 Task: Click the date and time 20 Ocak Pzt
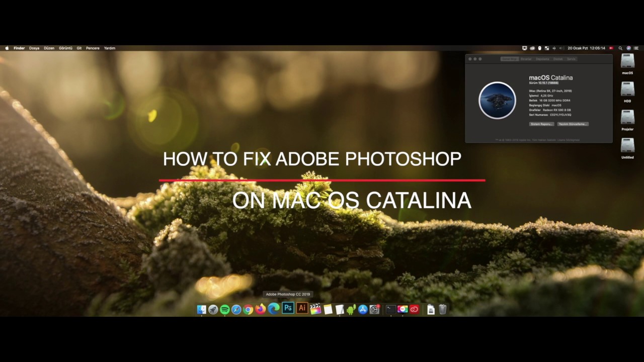pyautogui.click(x=586, y=48)
